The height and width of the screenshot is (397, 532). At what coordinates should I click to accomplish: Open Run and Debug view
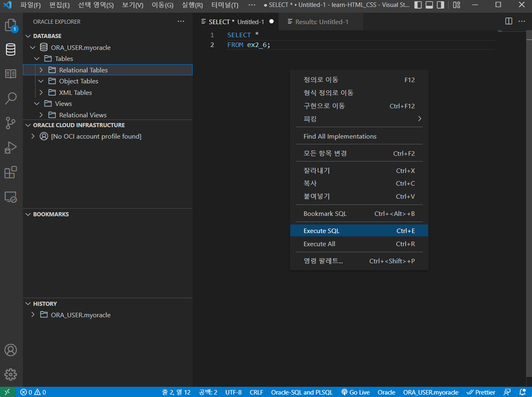click(x=11, y=147)
